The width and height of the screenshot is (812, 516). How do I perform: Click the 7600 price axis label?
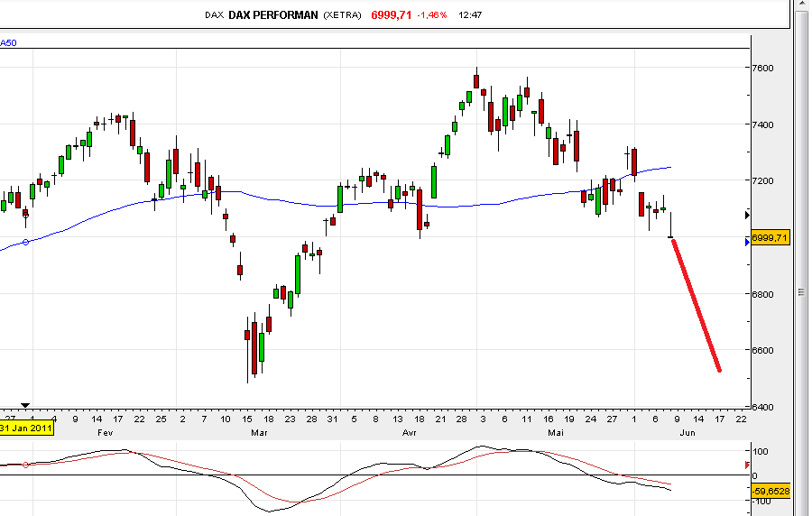pyautogui.click(x=763, y=68)
